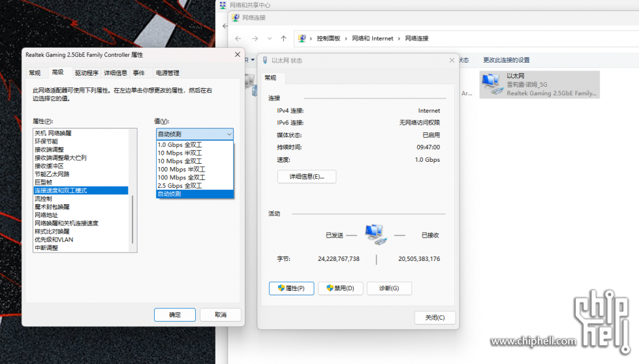Choose 10 Mbps 半双工 option
The width and height of the screenshot is (639, 364).
(x=195, y=153)
